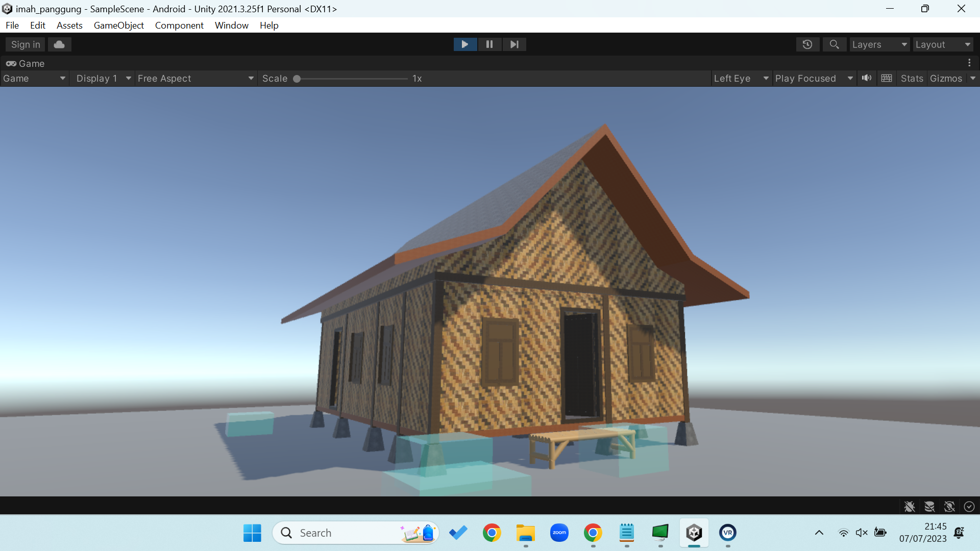Open the Unity cloud services panel
980x551 pixels.
pos(59,44)
